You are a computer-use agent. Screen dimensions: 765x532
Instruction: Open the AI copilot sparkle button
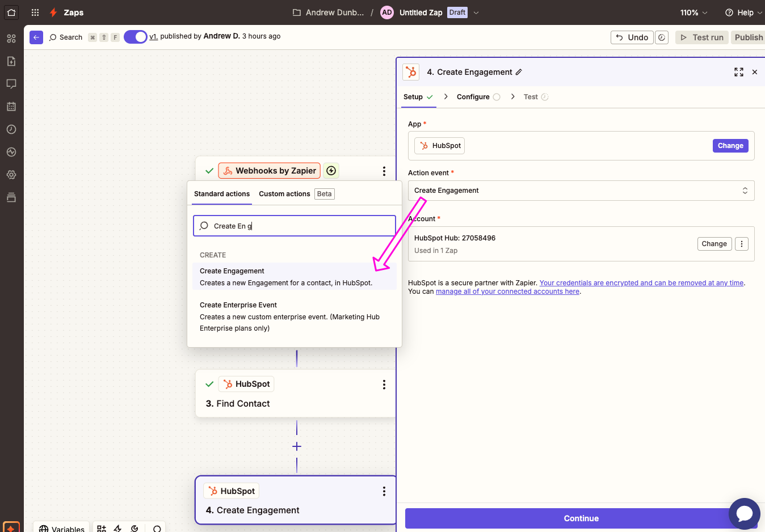click(x=11, y=527)
